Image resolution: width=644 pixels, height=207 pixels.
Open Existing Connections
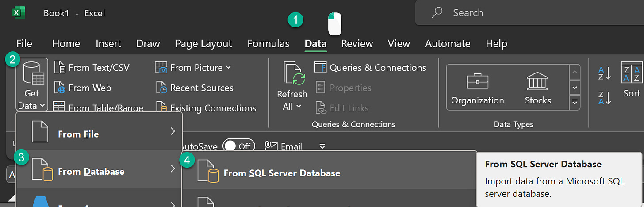[206, 108]
